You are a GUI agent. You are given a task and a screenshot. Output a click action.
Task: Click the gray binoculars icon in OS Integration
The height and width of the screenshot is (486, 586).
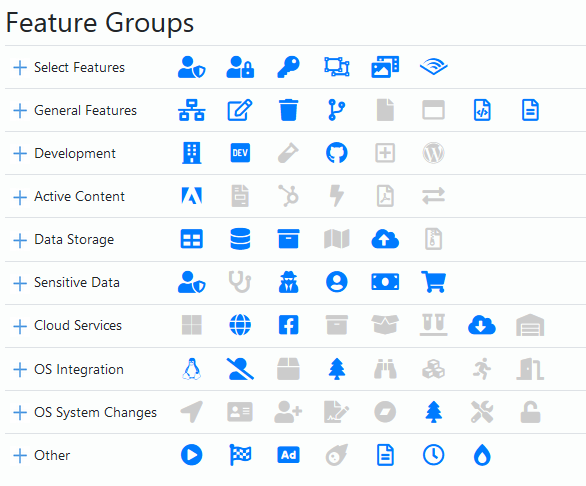click(x=385, y=369)
